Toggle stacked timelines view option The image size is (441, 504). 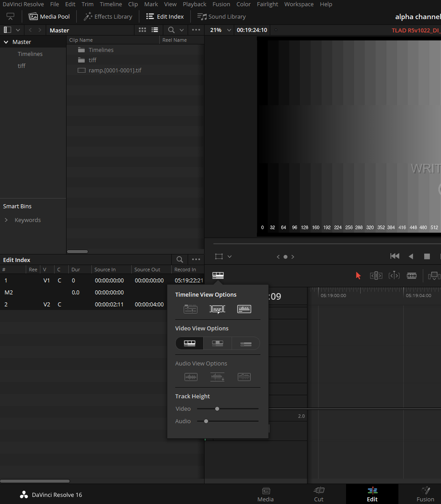click(190, 309)
